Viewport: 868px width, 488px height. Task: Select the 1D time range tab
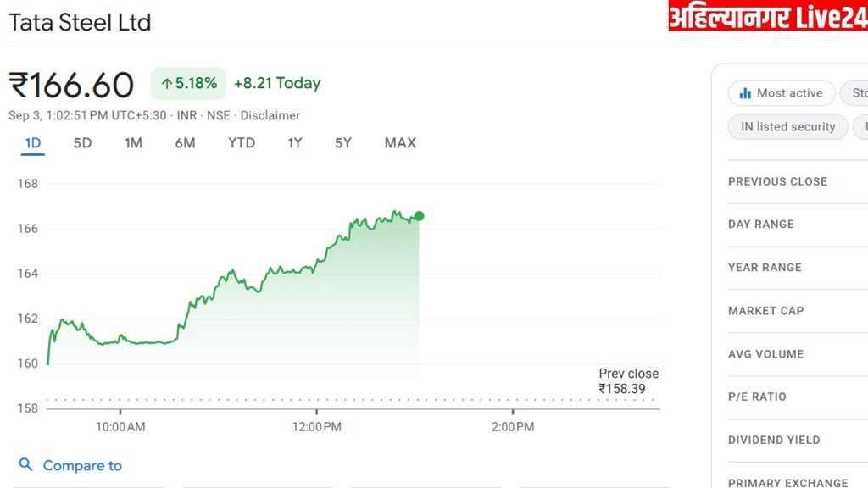[33, 143]
